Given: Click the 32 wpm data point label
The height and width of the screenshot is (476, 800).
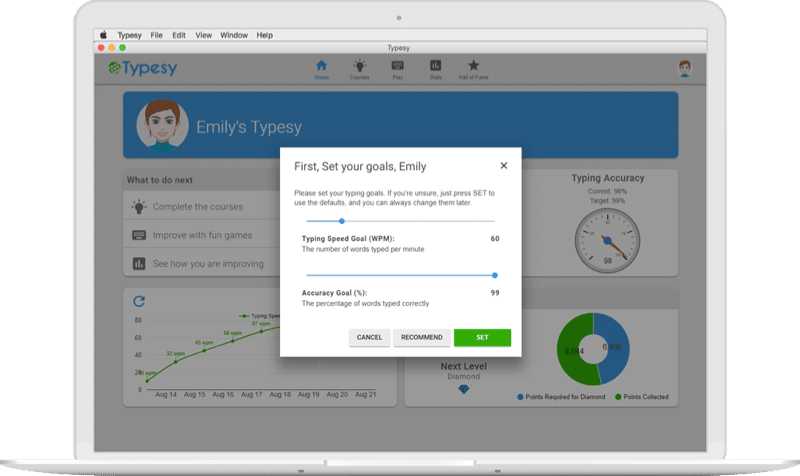Looking at the screenshot, I should pos(176,353).
